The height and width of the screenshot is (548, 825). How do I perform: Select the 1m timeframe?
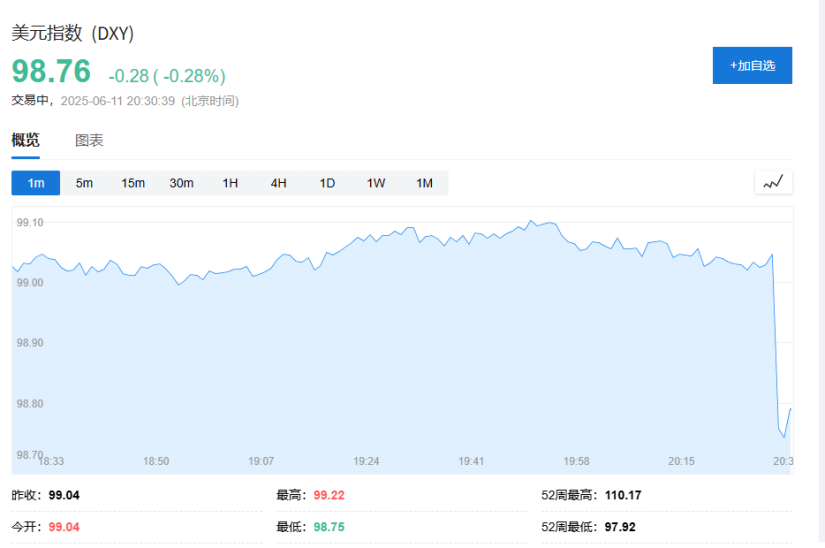coord(36,183)
